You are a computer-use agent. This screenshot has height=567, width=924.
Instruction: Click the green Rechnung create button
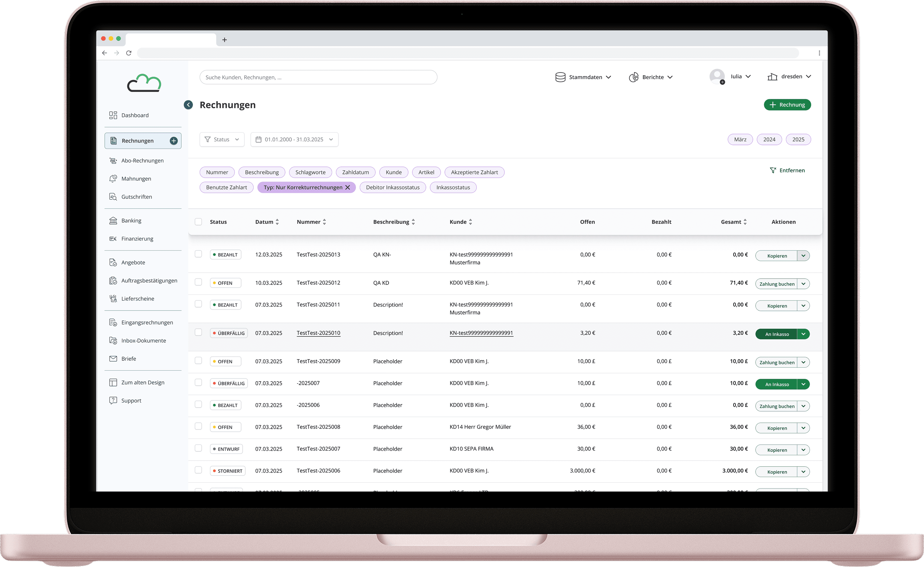[787, 105]
